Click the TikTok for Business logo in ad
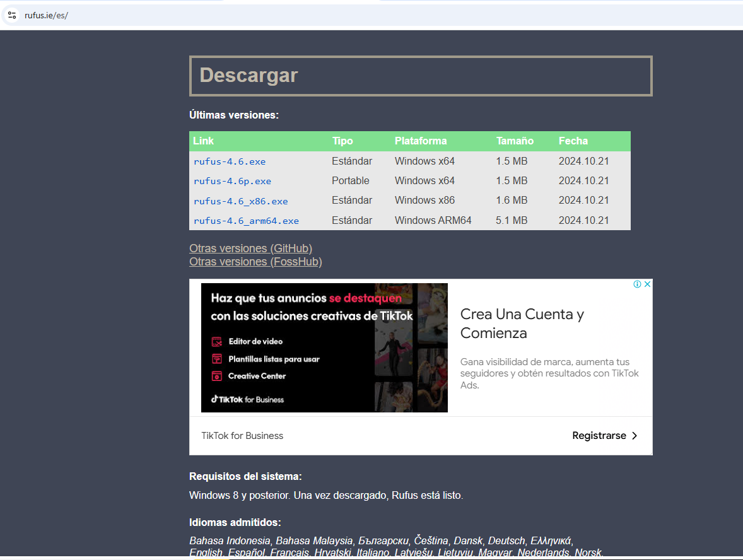 pyautogui.click(x=247, y=399)
